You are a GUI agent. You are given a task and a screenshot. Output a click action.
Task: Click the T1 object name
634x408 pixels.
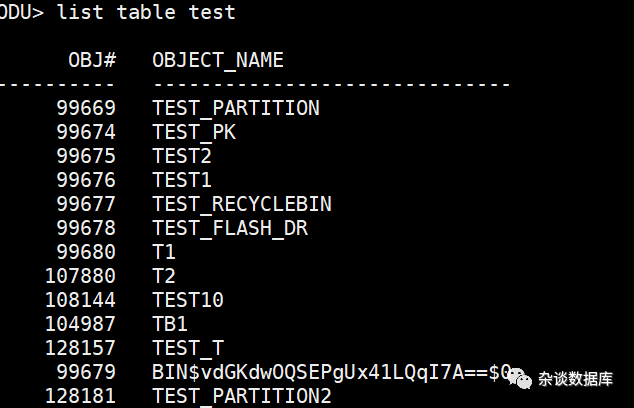[164, 252]
